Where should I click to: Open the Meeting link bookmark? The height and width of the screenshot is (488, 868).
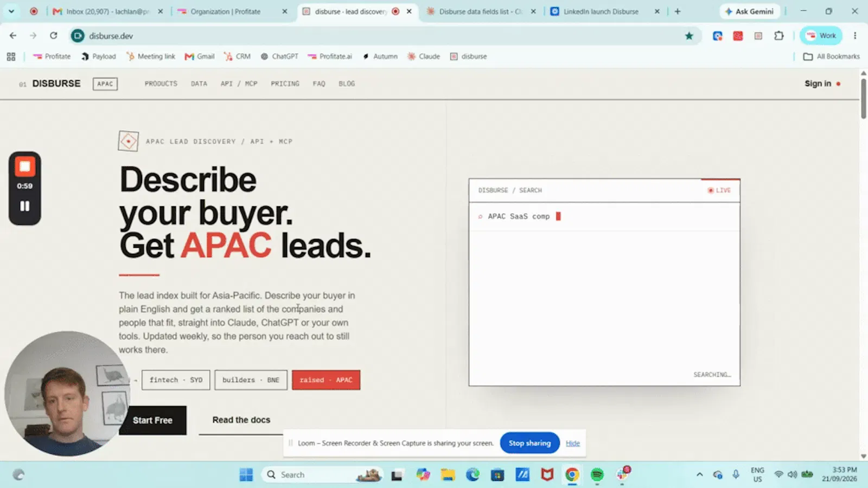click(151, 56)
